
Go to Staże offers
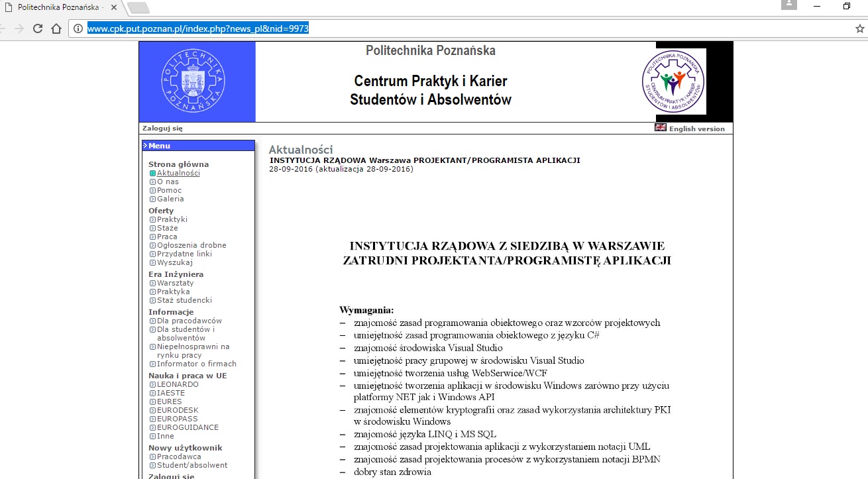[x=168, y=228]
